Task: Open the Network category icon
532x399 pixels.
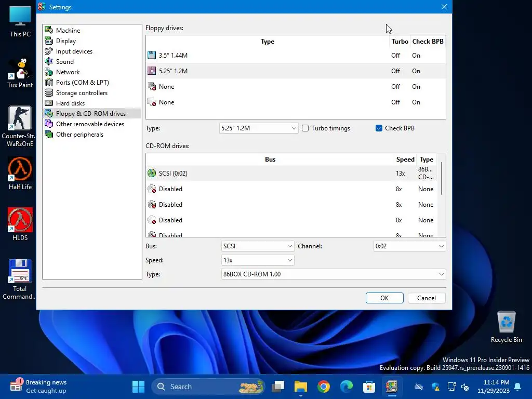Action: (49, 72)
